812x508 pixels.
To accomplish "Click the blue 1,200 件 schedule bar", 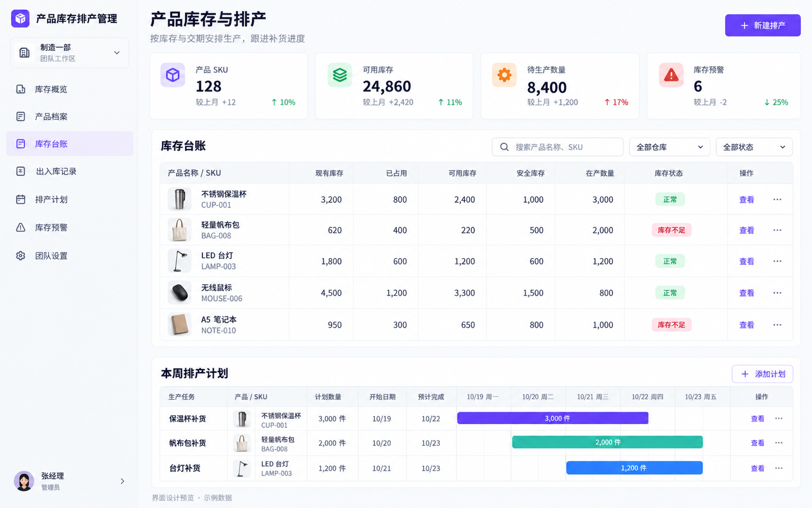I will click(x=634, y=468).
